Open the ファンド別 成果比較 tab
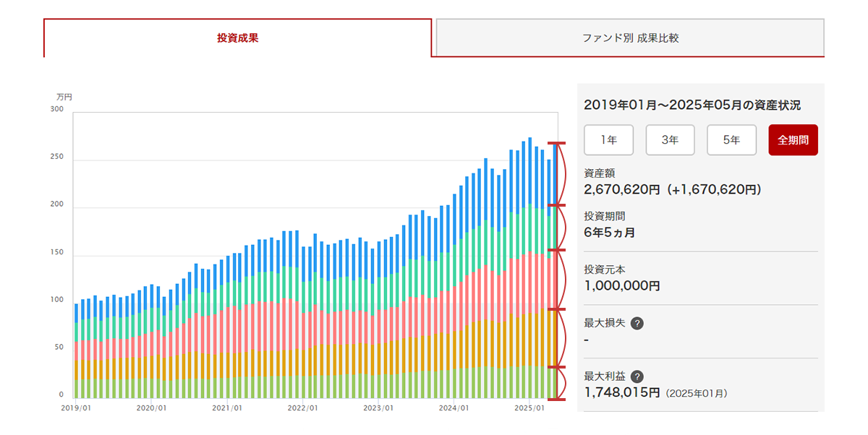Viewport: 868px width, 435px height. tap(630, 38)
